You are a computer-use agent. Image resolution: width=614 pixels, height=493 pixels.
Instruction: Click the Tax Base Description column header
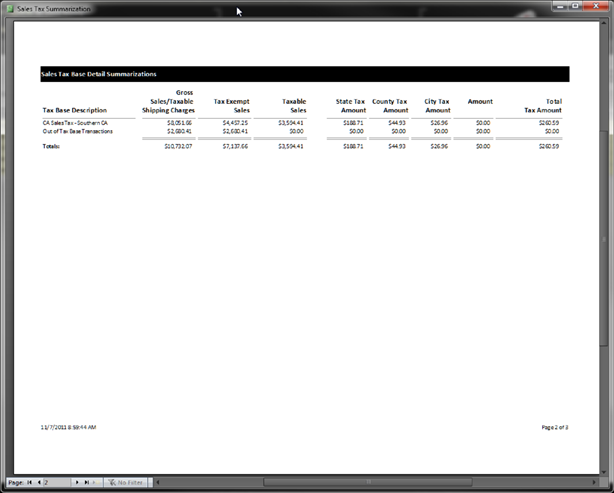pyautogui.click(x=75, y=110)
